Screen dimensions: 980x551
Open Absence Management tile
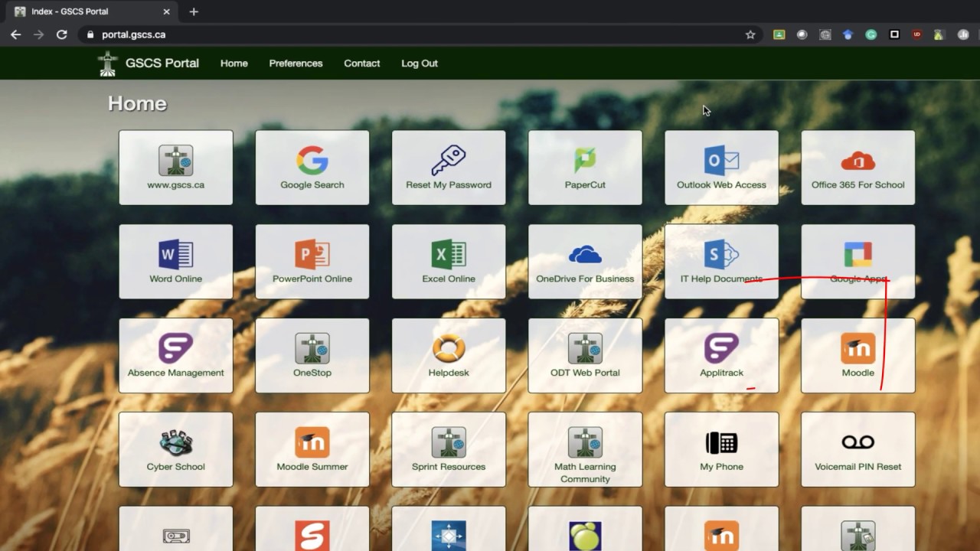[x=175, y=356]
